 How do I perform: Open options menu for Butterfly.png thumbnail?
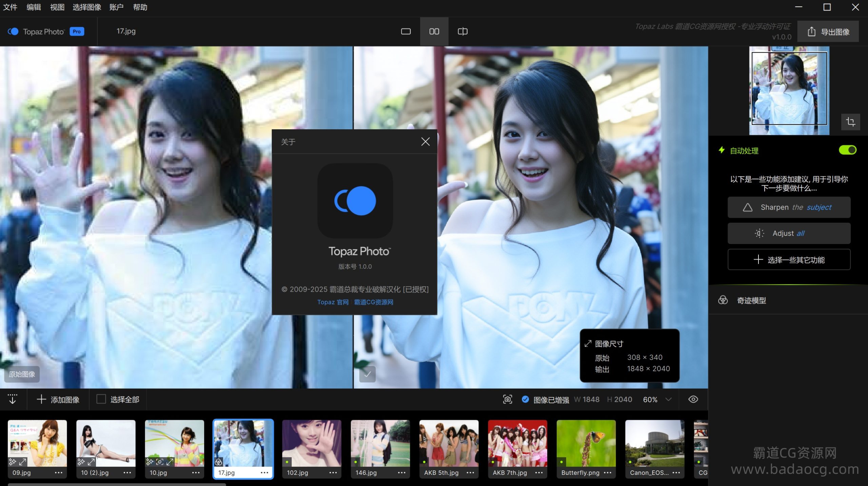click(x=608, y=472)
